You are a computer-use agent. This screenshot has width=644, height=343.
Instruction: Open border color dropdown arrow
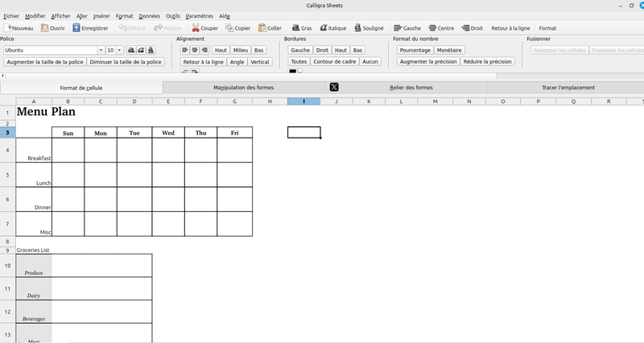pyautogui.click(x=300, y=72)
